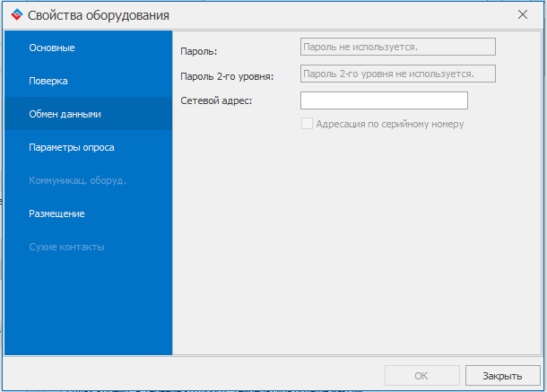Viewport: 547px width, 392px height.
Task: Go to Параметры опроса section
Action: 88,147
